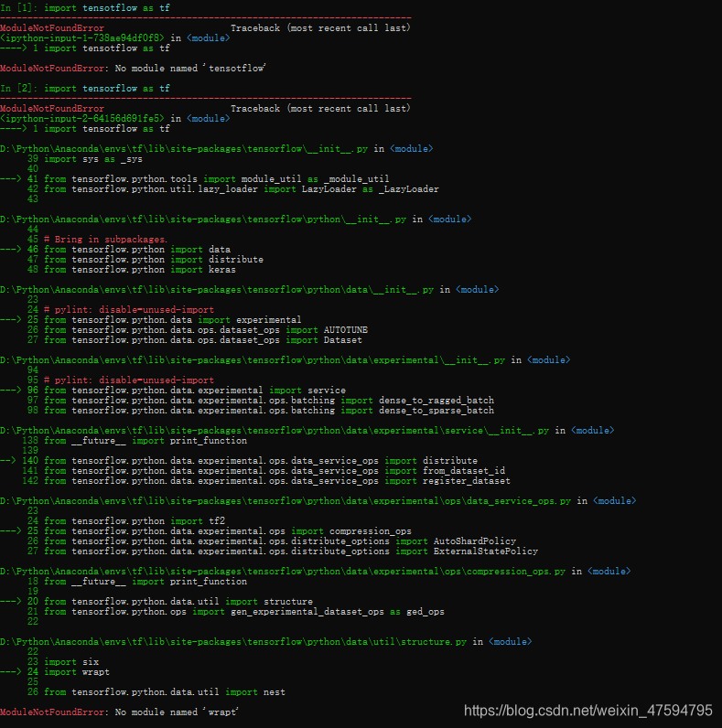The height and width of the screenshot is (728, 722).
Task: Click line 27 importing ExternalStatePolicy
Action: 283,552
